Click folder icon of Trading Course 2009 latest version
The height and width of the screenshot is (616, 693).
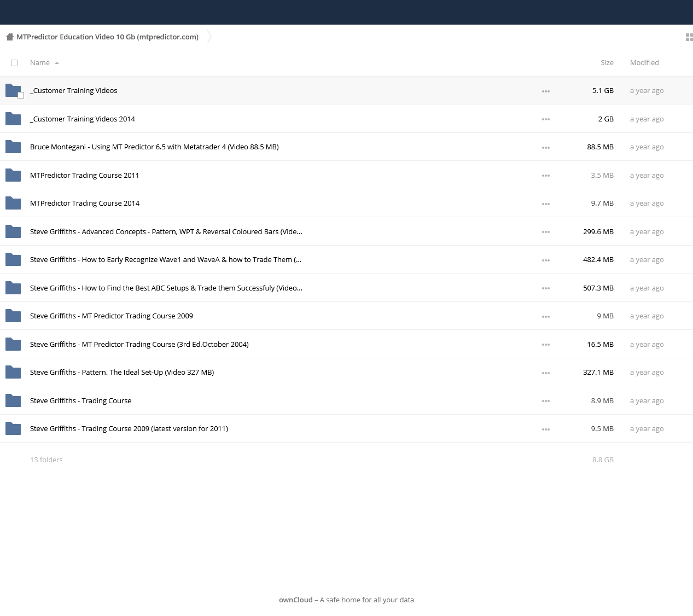point(13,428)
